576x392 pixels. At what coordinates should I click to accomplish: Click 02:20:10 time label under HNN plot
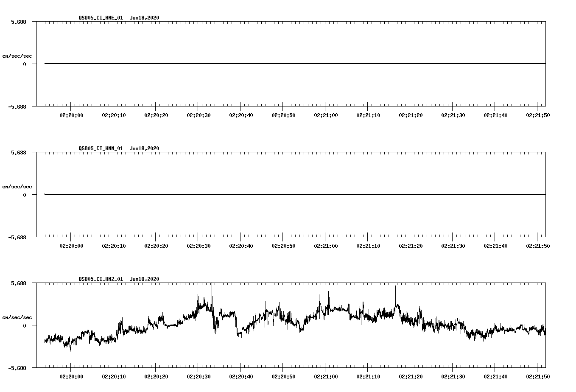[114, 246]
